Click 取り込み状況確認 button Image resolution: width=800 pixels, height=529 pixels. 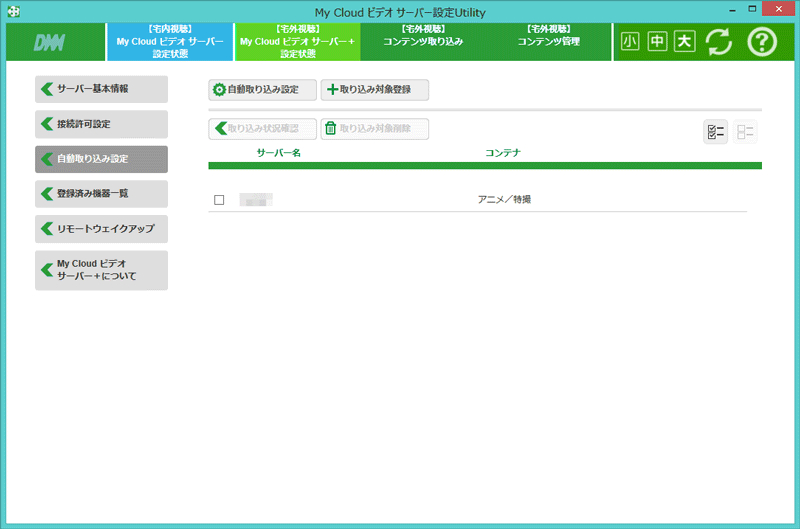[262, 129]
